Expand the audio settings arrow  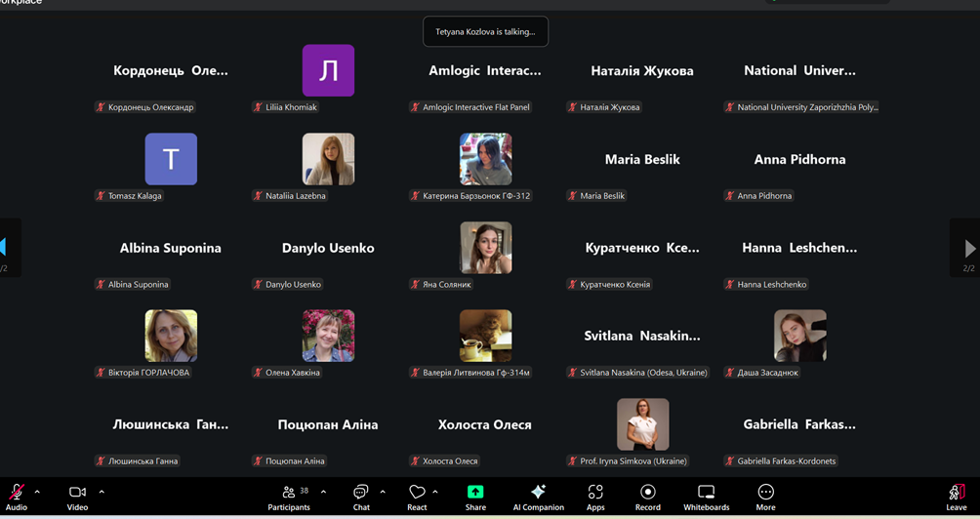(x=37, y=492)
